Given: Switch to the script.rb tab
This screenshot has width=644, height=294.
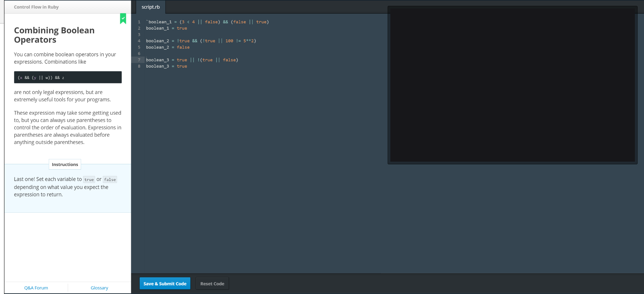Looking at the screenshot, I should [151, 7].
